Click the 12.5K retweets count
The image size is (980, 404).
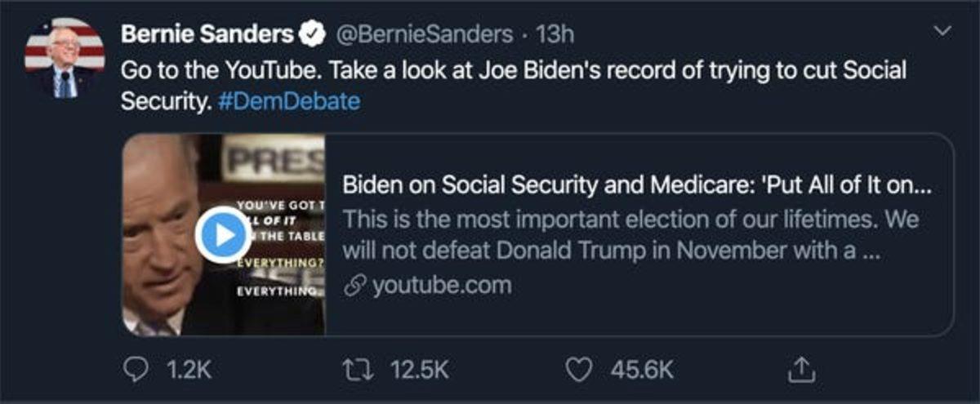[x=421, y=371]
